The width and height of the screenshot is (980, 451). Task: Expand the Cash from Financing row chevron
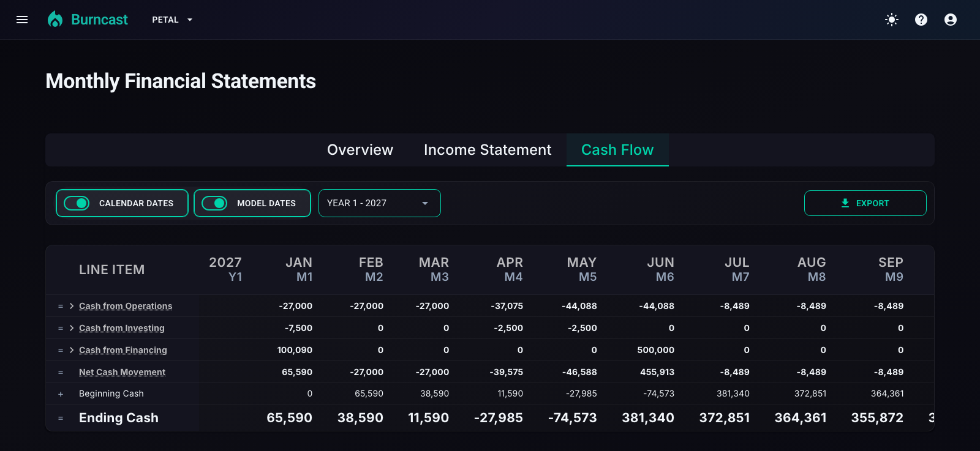(x=72, y=350)
